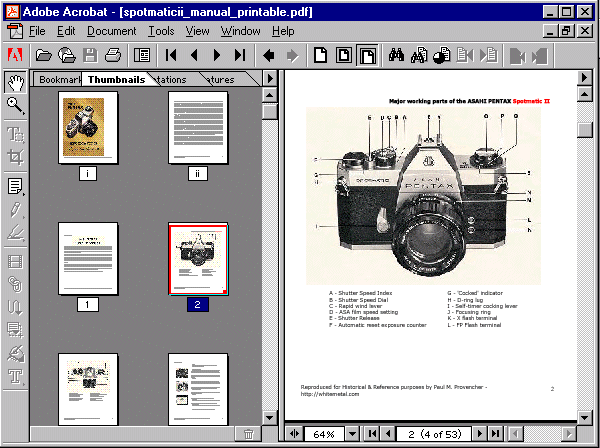Click status bar last page button
This screenshot has height=448, width=600.
(x=495, y=434)
